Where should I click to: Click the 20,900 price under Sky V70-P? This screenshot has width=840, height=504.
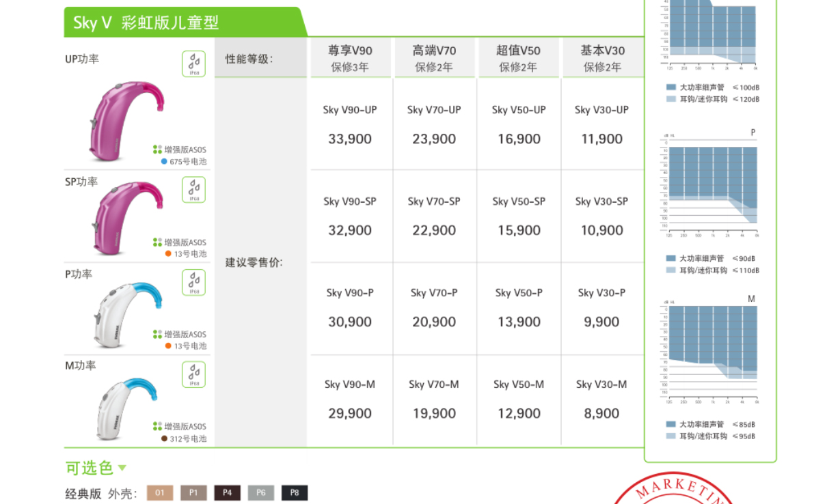coord(434,322)
